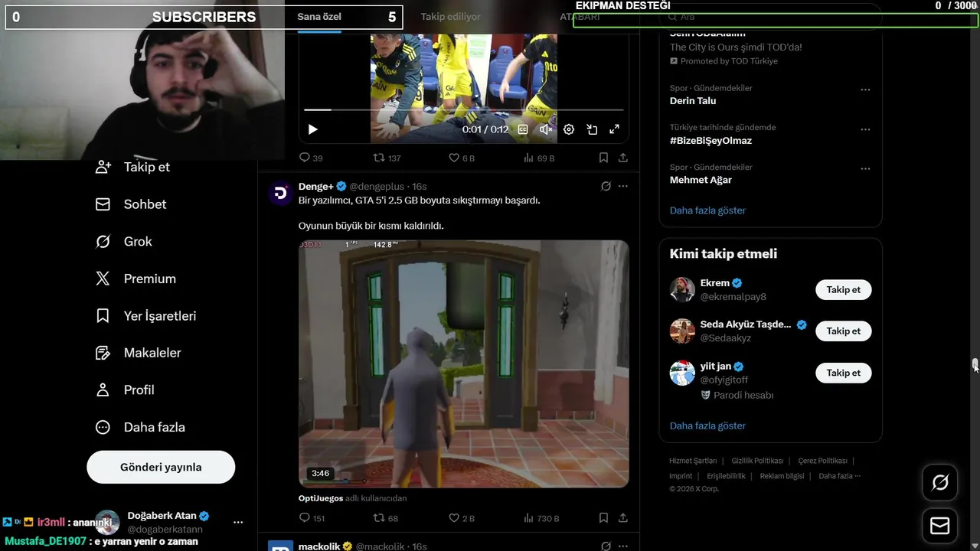980x551 pixels.
Task: Open Takip et sidebar item
Action: click(132, 167)
